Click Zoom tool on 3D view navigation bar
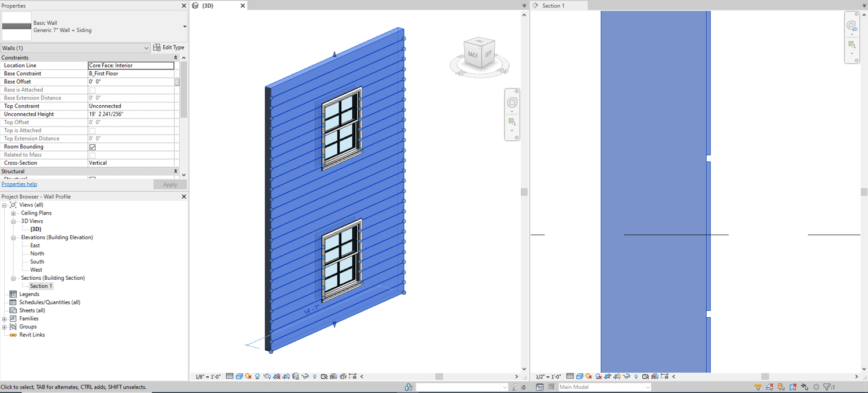The height and width of the screenshot is (393, 868). pyautogui.click(x=512, y=122)
